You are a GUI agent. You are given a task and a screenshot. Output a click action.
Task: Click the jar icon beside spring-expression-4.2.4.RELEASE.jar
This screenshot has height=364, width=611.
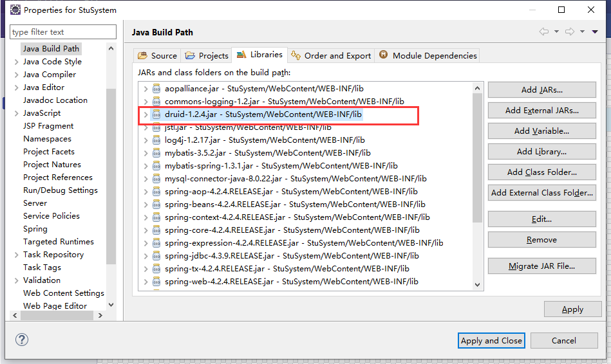click(x=156, y=243)
